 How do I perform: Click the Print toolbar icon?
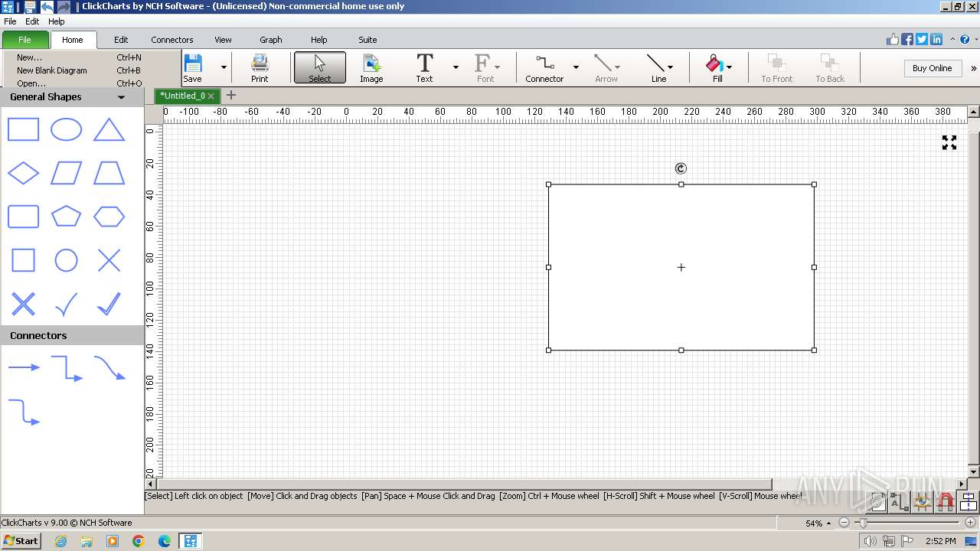click(260, 67)
